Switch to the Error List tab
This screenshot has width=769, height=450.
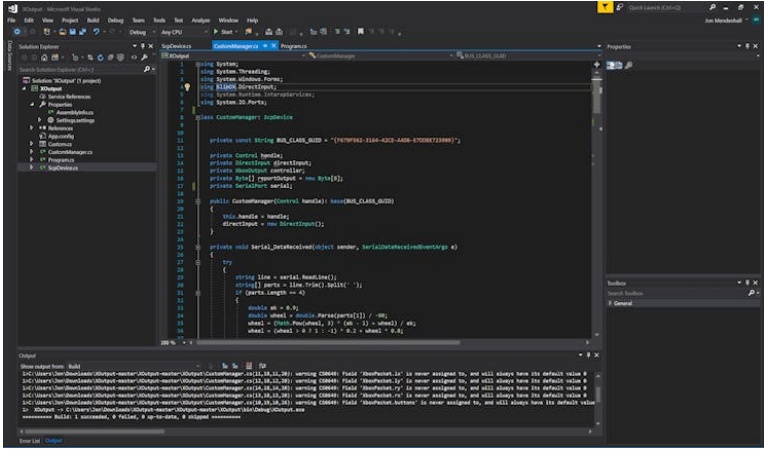29,440
